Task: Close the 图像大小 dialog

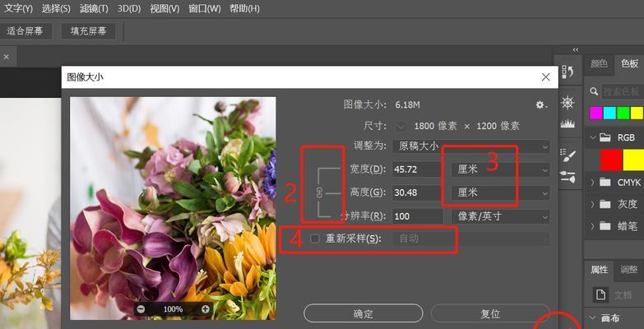Action: point(546,76)
